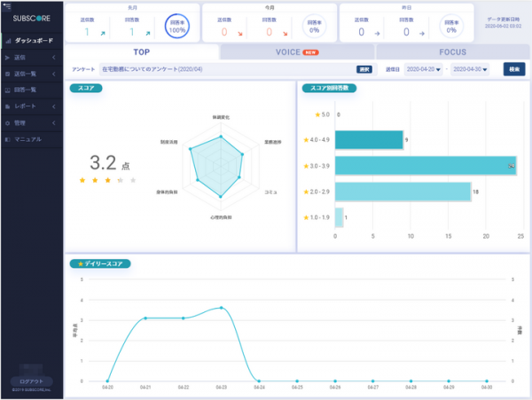Click the 送信 paper plane icon in sidebar
Screen dimensions: 532x400
point(7,58)
